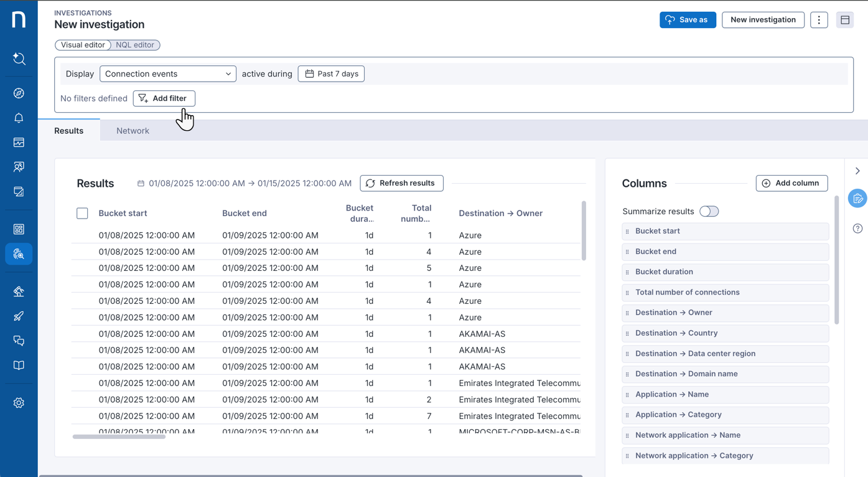Viewport: 868px width, 477px height.
Task: Check the select-all checkbox in results header
Action: [x=82, y=213]
